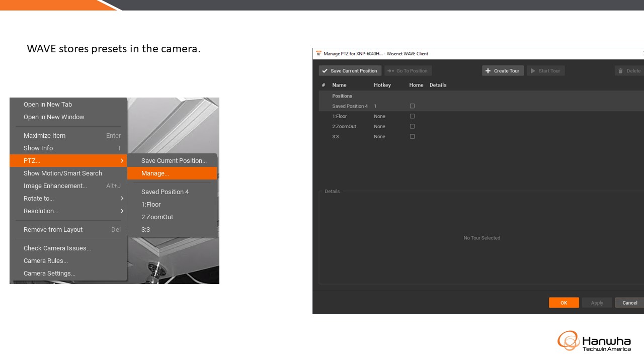The image size is (644, 362).
Task: Click hotkey None for 3:3
Action: pos(379,136)
